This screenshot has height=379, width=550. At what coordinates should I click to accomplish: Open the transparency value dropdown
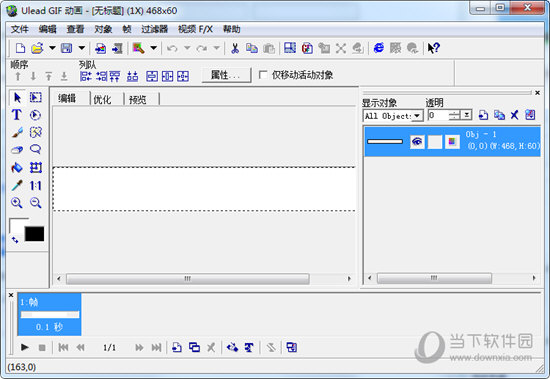tap(467, 115)
